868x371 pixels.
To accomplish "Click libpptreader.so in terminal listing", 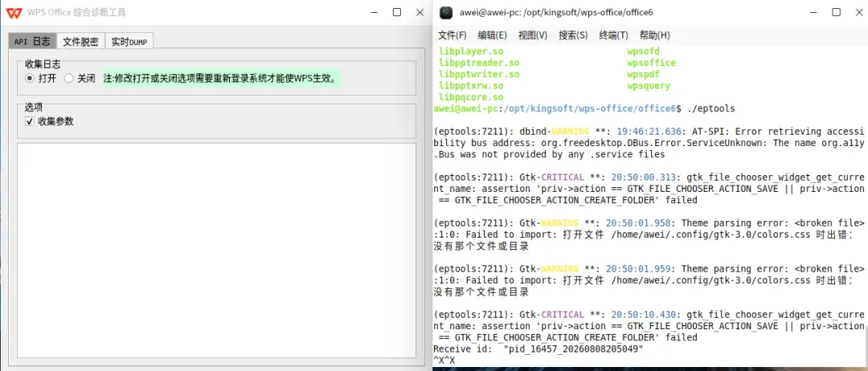I will coord(479,63).
